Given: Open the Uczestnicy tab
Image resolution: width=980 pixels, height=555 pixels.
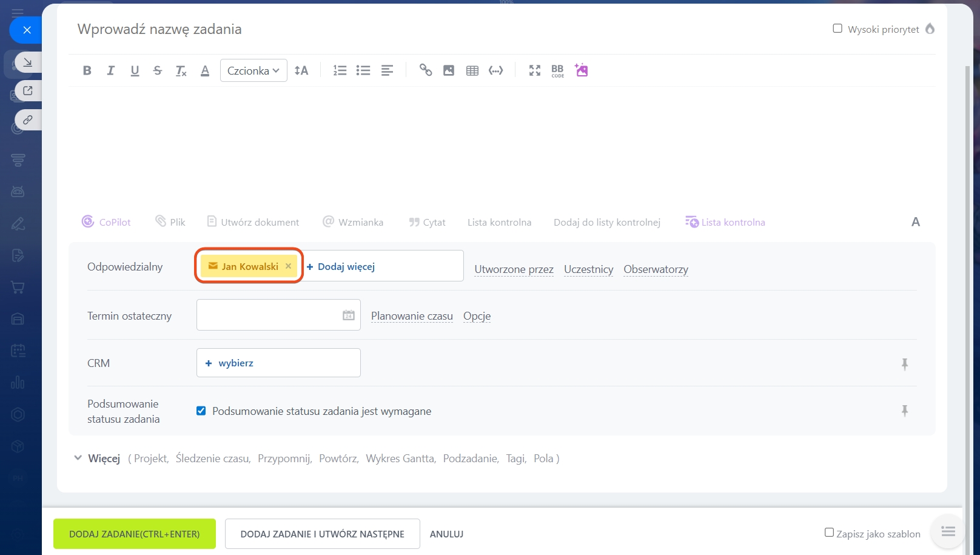Looking at the screenshot, I should 588,269.
